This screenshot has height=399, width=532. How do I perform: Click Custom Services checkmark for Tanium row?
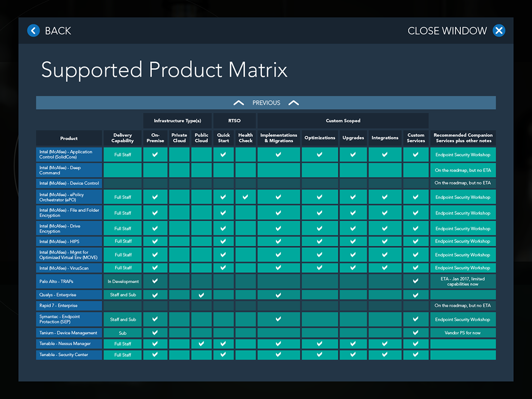click(x=416, y=332)
